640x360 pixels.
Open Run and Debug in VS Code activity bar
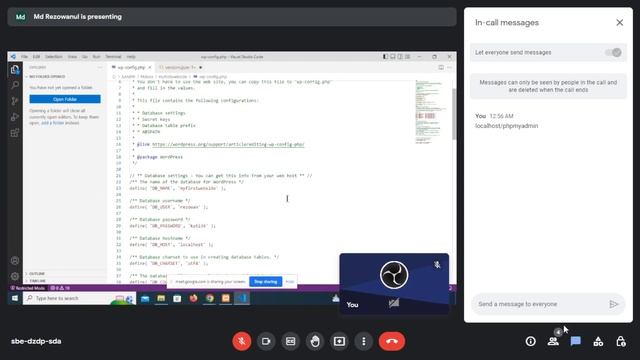point(15,117)
